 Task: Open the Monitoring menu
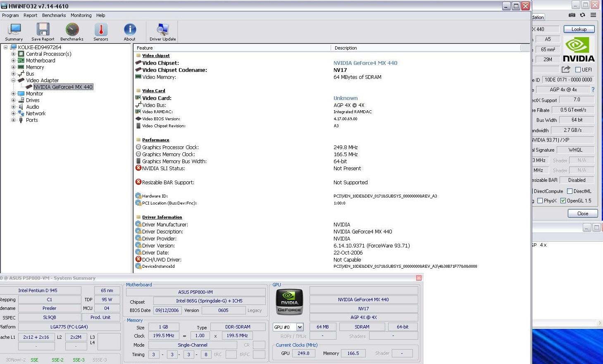[x=81, y=15]
